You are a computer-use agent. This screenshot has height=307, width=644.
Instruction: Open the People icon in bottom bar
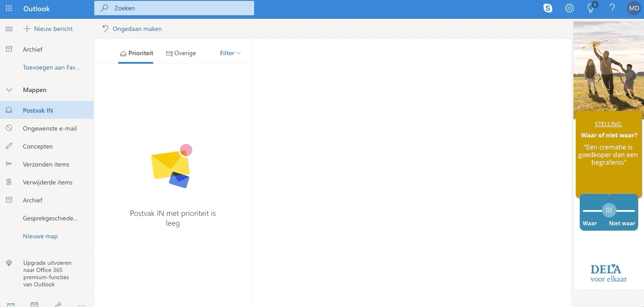(x=58, y=304)
